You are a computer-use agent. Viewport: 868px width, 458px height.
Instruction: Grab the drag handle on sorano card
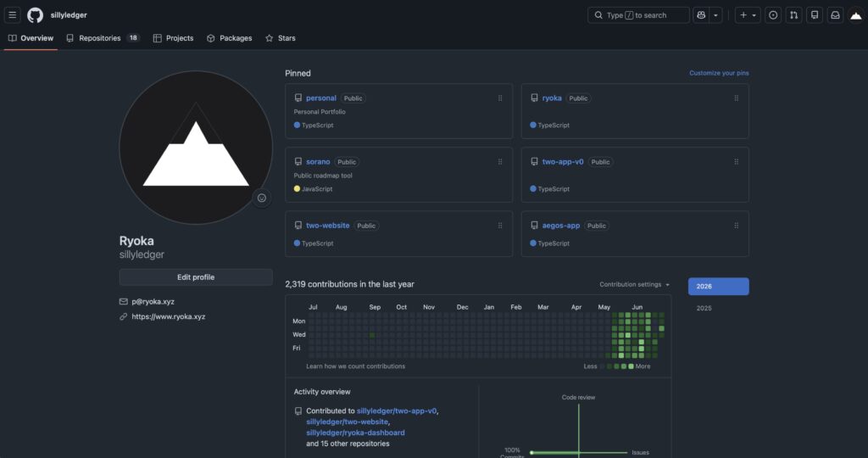[500, 162]
